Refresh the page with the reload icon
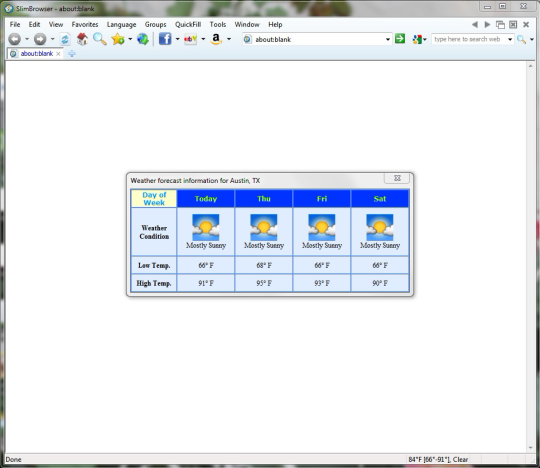540x468 pixels. coord(65,39)
